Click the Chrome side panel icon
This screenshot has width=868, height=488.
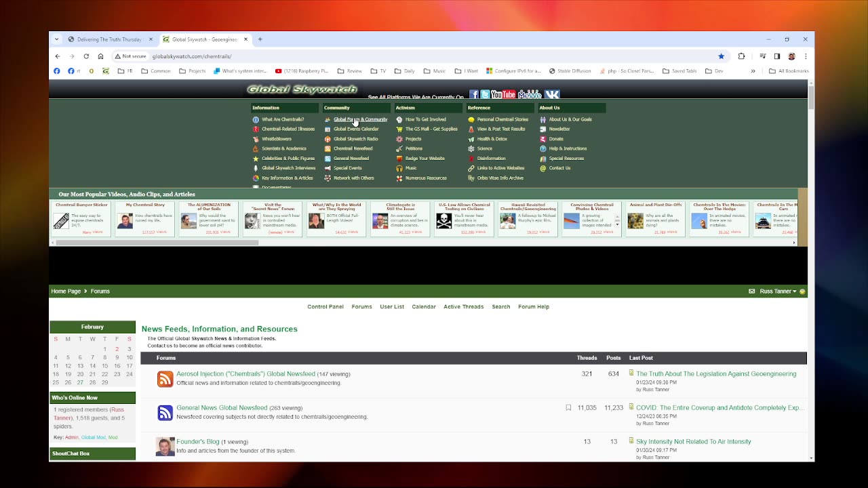pyautogui.click(x=777, y=56)
